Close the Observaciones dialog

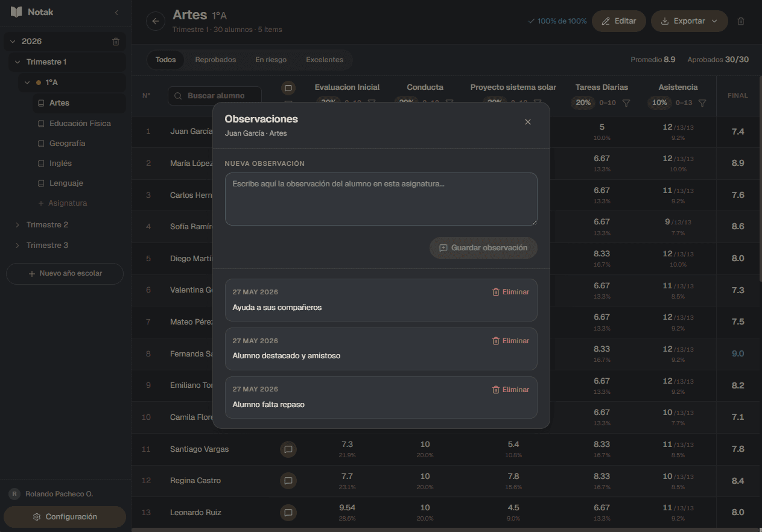(528, 122)
